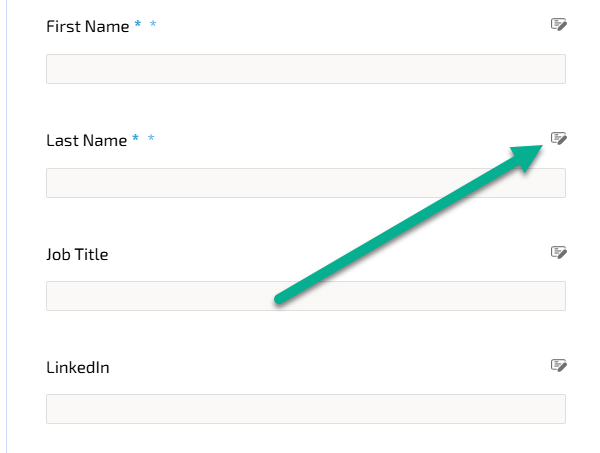
Task: Click into the Last Name input
Action: coord(305,183)
